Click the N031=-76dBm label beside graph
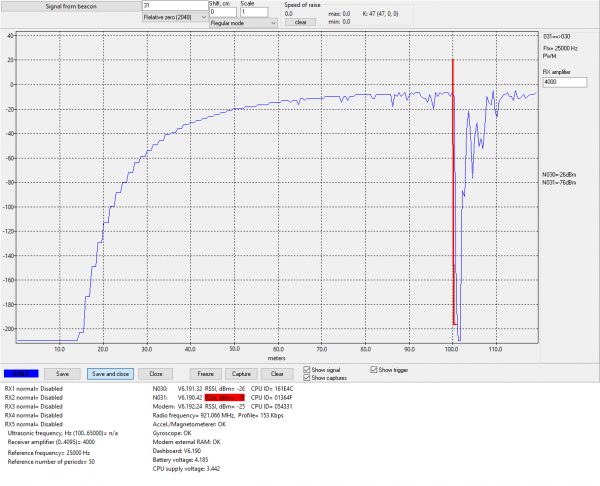The width and height of the screenshot is (600, 486). click(x=559, y=183)
